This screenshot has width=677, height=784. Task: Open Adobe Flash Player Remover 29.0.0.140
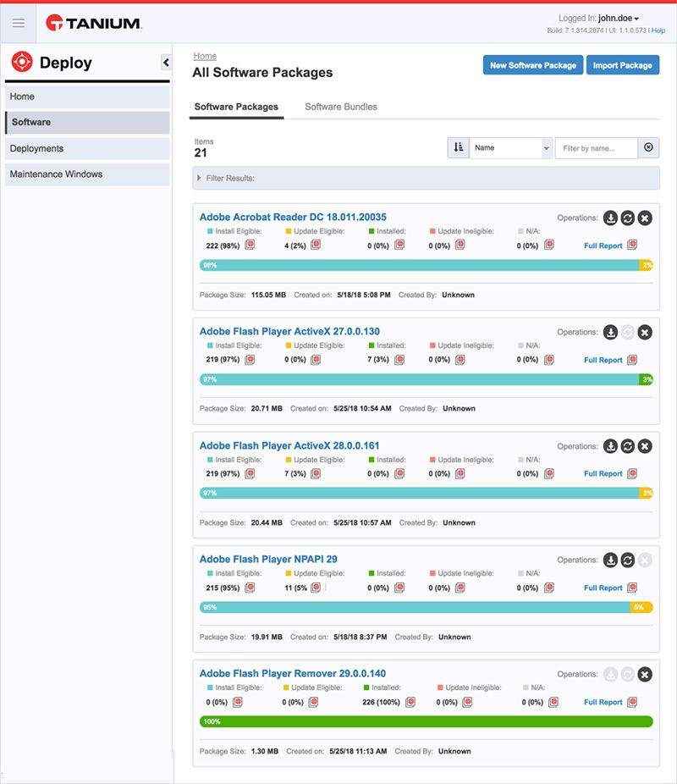293,673
